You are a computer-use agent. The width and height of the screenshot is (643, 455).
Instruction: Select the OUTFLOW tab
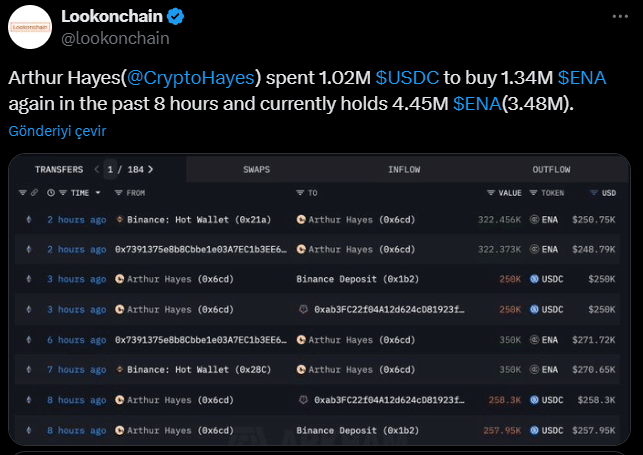551,170
